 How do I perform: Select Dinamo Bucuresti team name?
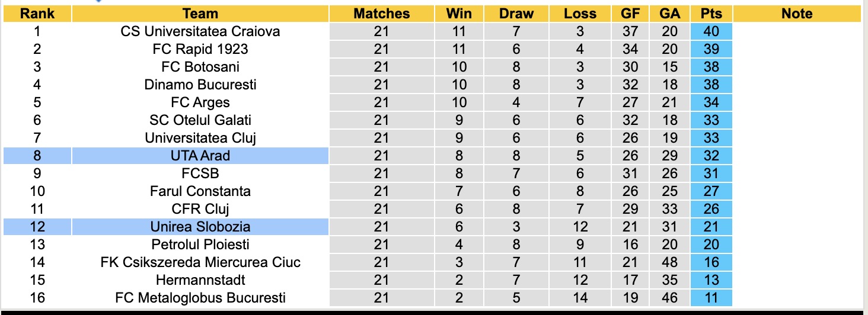200,85
